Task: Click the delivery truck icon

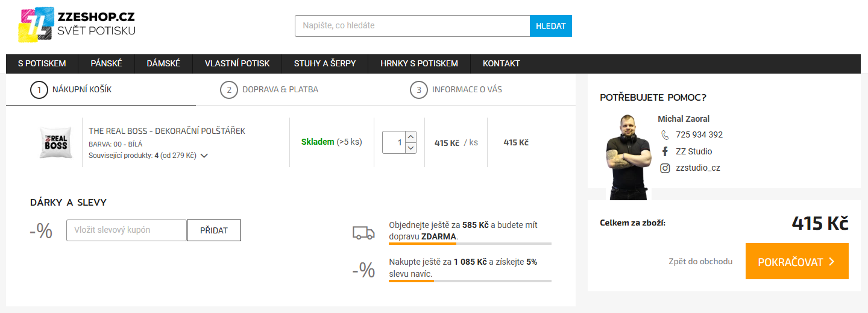Action: [x=363, y=233]
